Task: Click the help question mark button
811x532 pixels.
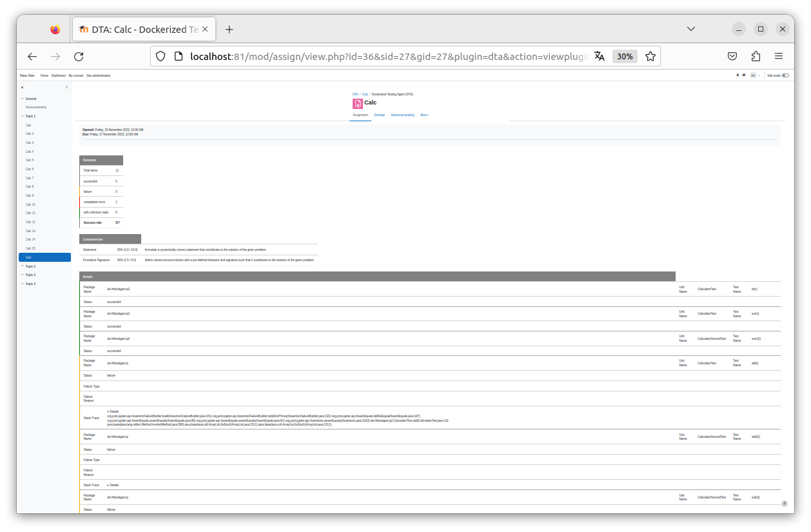Action: 785,503
